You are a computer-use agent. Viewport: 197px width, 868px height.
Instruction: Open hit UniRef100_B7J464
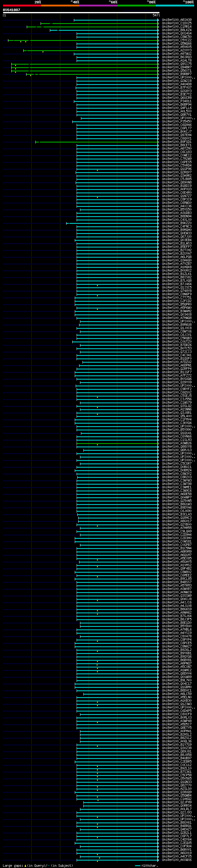(176, 284)
